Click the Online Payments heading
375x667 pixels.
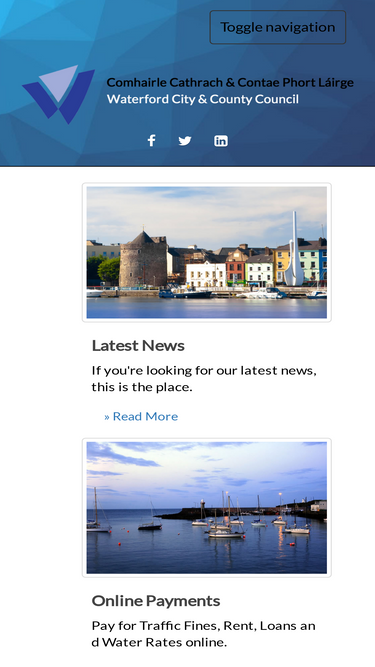point(156,601)
